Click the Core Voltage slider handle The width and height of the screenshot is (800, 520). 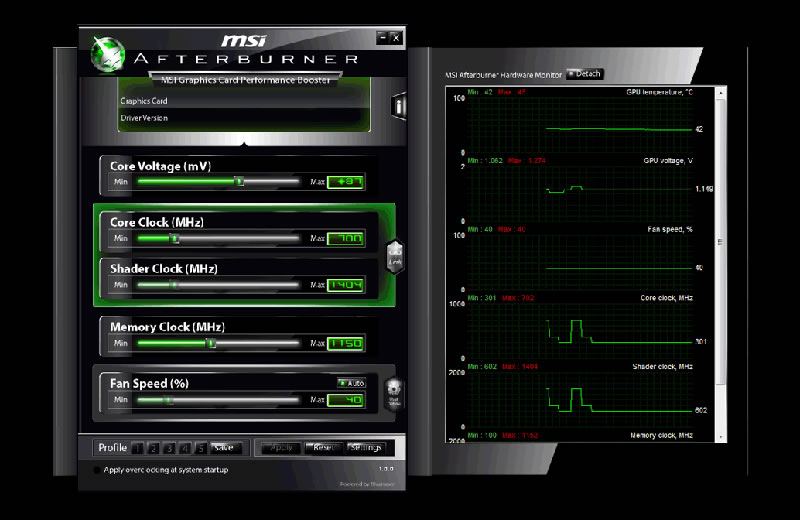point(239,181)
